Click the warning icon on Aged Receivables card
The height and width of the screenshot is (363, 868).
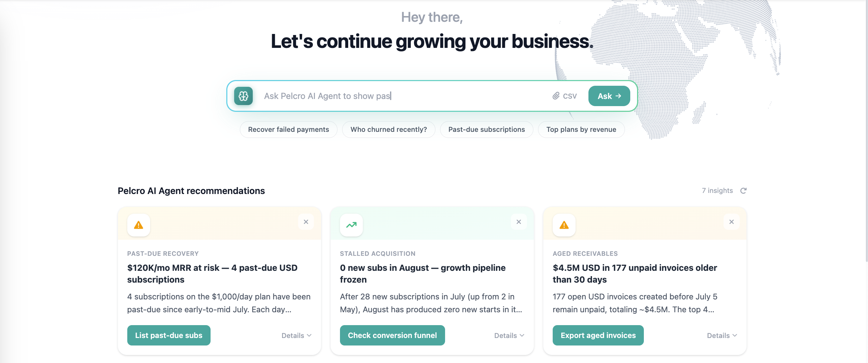pyautogui.click(x=564, y=225)
